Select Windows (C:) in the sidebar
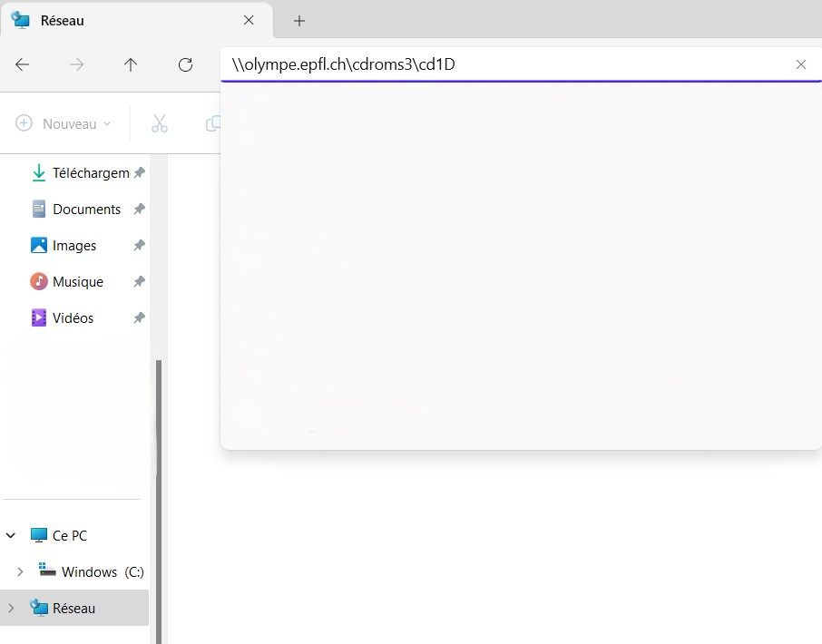The width and height of the screenshot is (822, 644). tap(91, 571)
